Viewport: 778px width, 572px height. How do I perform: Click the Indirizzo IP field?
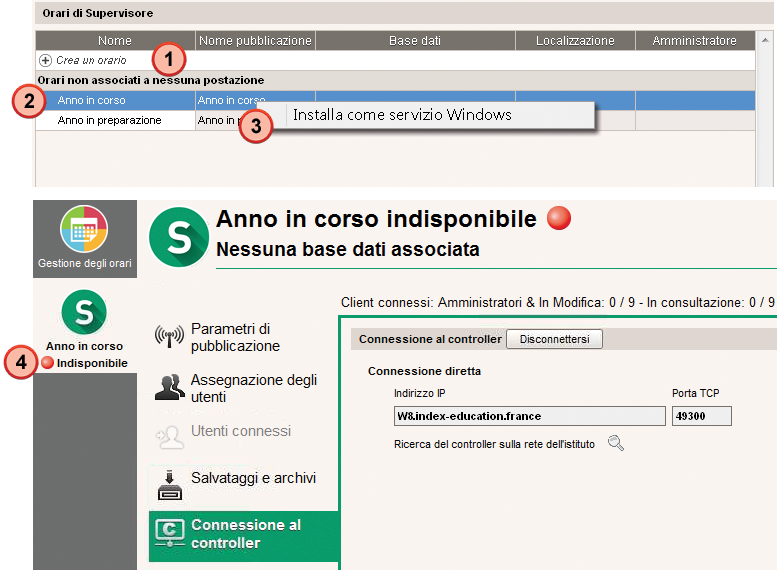[529, 416]
